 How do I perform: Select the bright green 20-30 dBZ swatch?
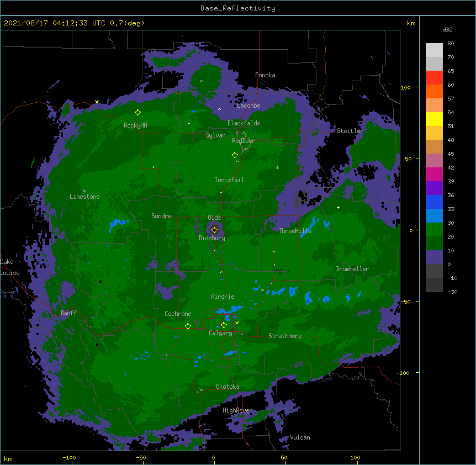pyautogui.click(x=434, y=230)
